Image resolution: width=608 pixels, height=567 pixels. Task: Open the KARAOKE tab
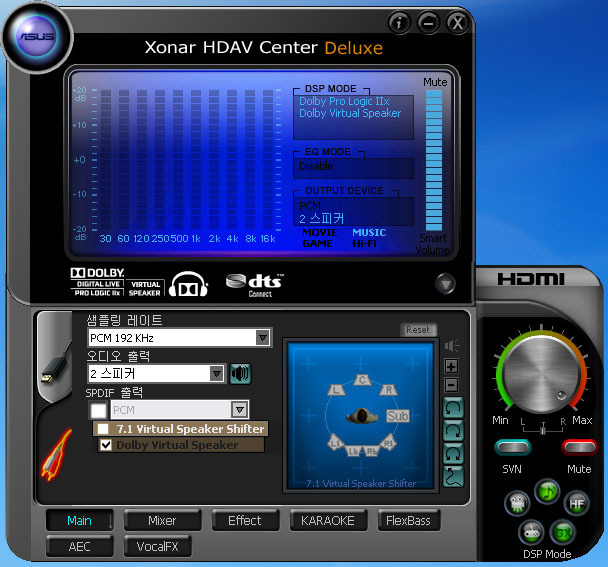click(x=328, y=520)
